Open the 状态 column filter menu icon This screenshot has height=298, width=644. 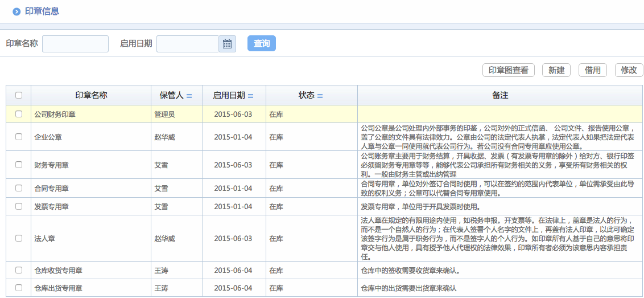[320, 96]
